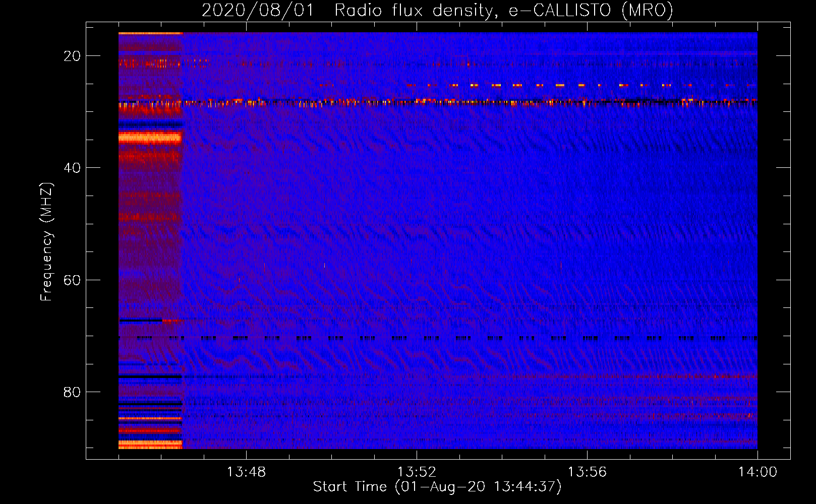
Task: Click the 20 MHz frequency tick label
Action: tap(72, 56)
